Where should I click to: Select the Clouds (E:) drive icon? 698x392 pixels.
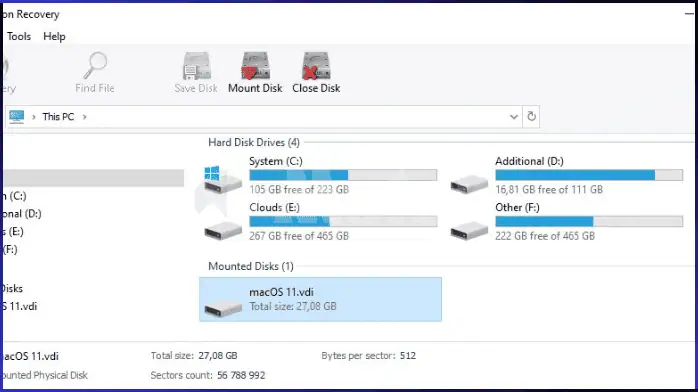tap(223, 231)
